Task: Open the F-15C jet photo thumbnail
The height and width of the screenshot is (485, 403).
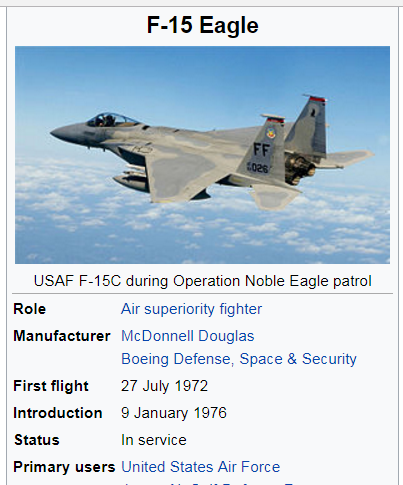Action: 202,155
